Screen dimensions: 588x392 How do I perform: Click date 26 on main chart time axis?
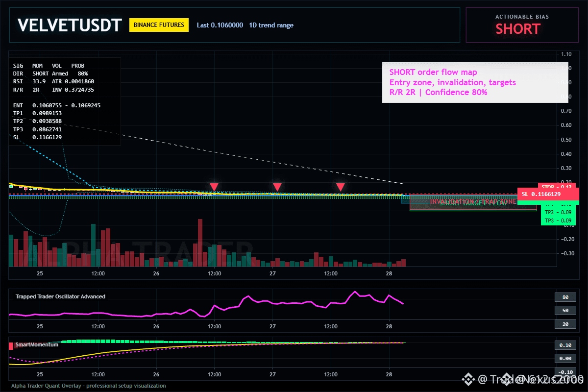tap(156, 273)
